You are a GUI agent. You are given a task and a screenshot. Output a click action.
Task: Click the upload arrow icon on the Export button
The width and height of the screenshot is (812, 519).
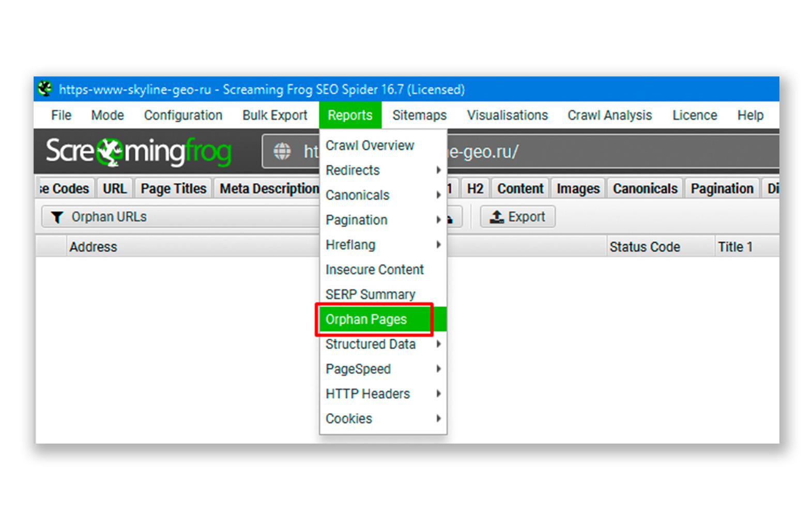pos(497,217)
